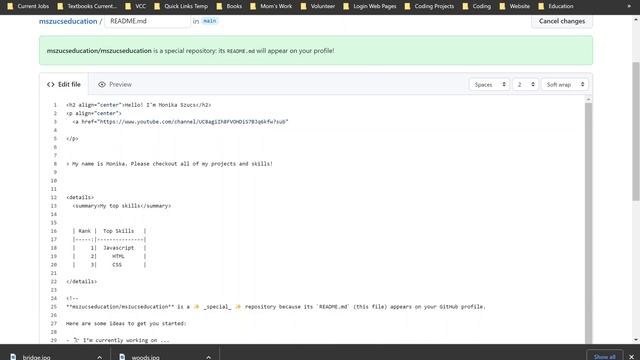Open the bridge.jpg download item

coord(36,357)
